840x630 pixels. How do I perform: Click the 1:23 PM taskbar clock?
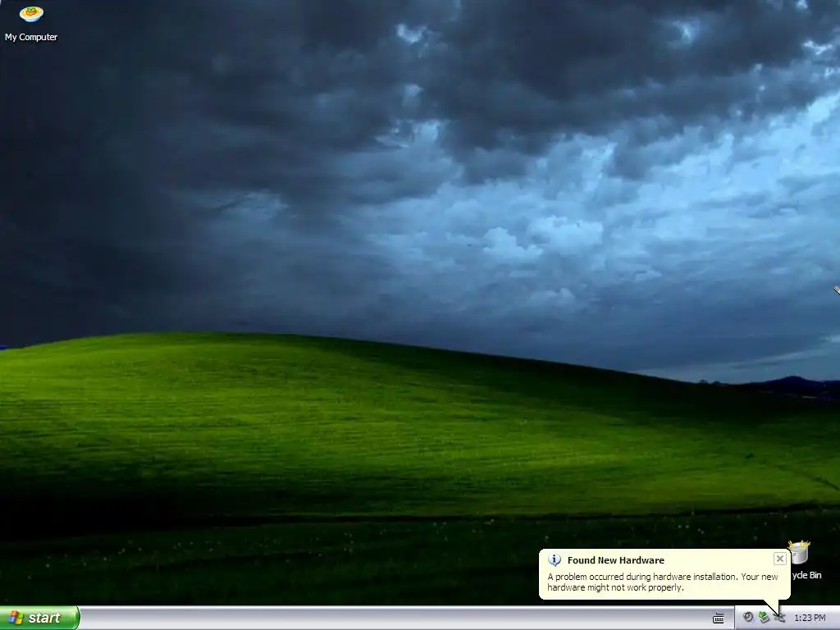pos(810,619)
